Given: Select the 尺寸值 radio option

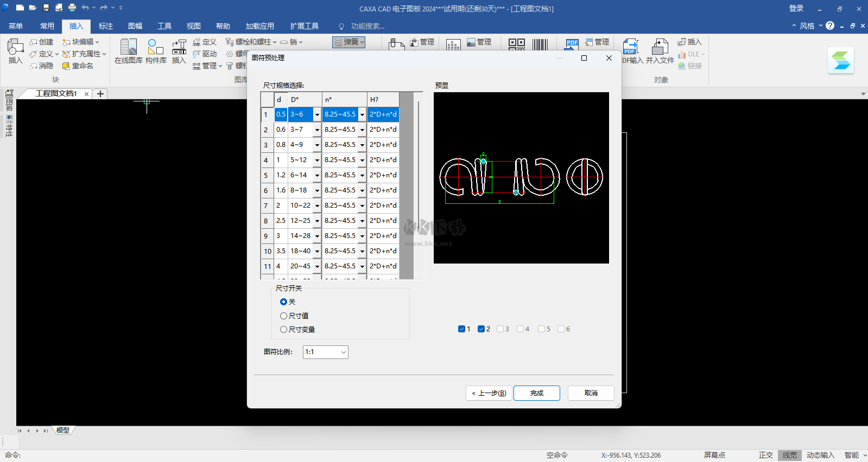Looking at the screenshot, I should pos(283,316).
